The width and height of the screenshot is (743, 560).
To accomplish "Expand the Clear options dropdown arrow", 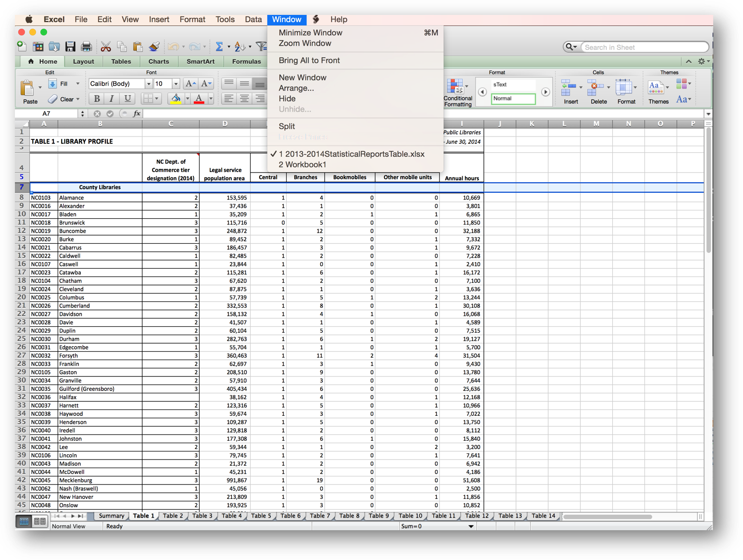I will (78, 100).
